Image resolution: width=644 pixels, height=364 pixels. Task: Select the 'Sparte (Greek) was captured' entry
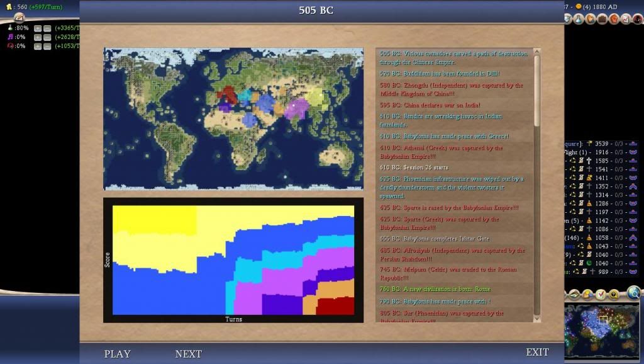click(x=454, y=224)
